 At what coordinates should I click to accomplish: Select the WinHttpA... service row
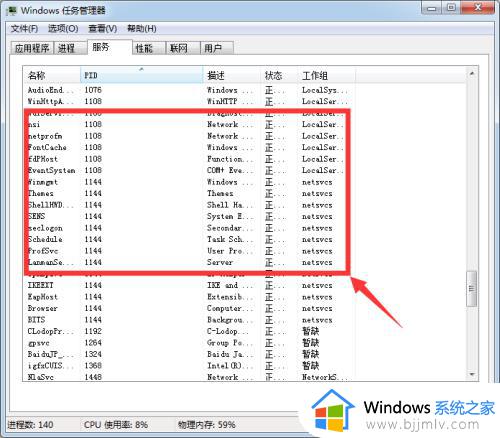coord(188,101)
